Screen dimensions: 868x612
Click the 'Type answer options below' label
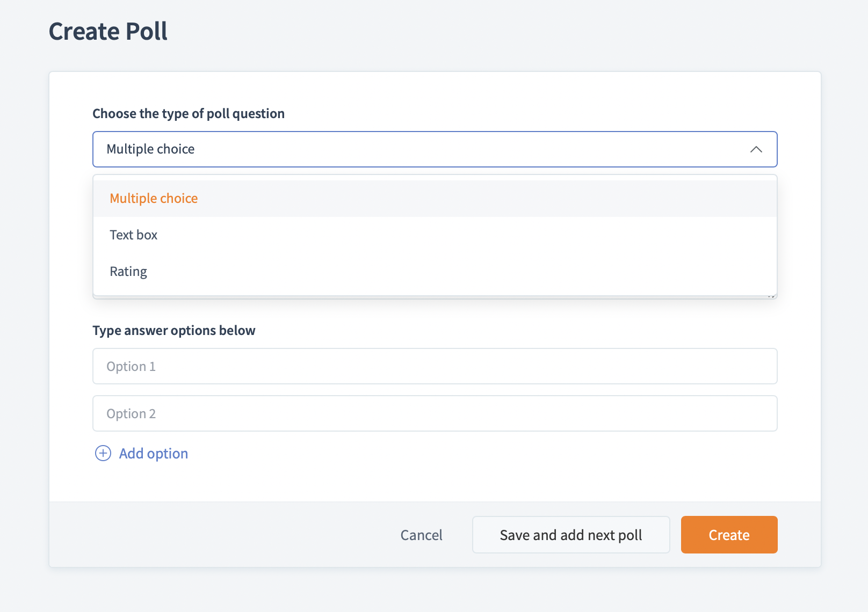point(174,331)
